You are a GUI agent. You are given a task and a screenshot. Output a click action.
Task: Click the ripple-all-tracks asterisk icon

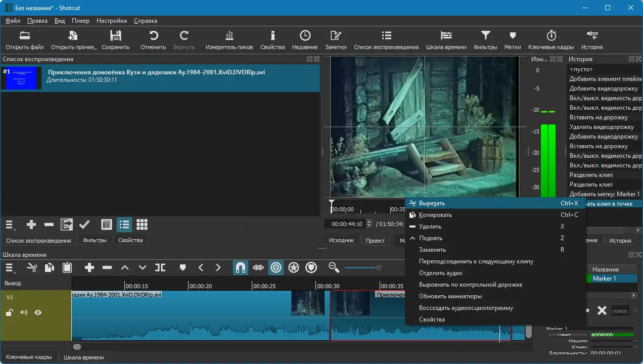click(x=294, y=267)
